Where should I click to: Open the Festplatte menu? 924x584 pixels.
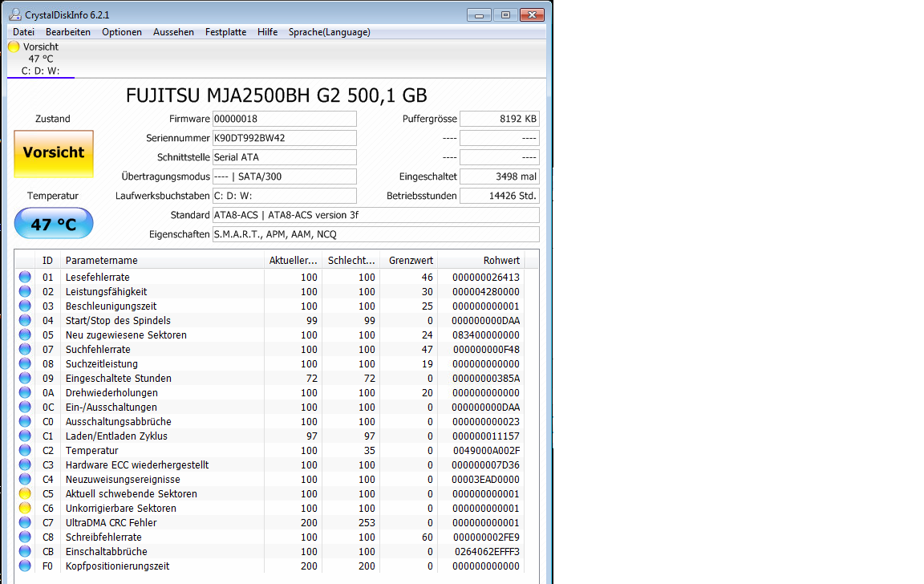[x=225, y=32]
